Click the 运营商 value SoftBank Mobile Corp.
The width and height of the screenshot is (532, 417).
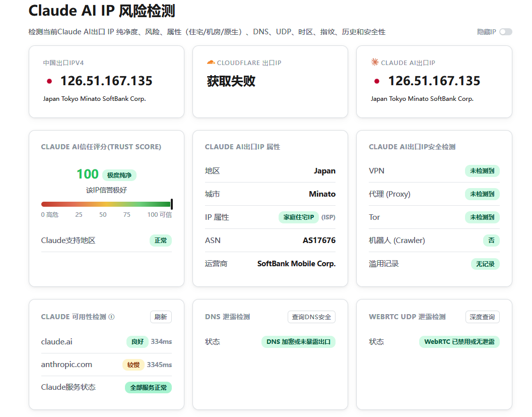pos(296,264)
